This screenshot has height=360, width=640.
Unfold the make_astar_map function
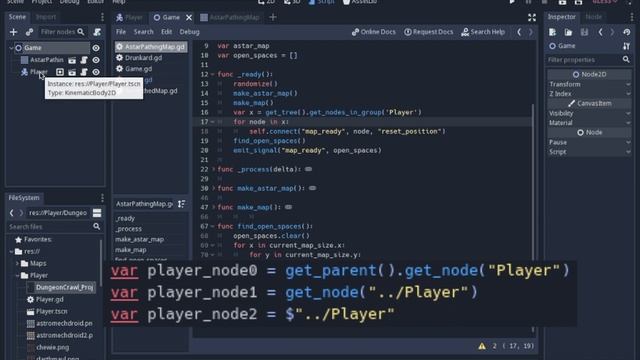pyautogui.click(x=213, y=188)
